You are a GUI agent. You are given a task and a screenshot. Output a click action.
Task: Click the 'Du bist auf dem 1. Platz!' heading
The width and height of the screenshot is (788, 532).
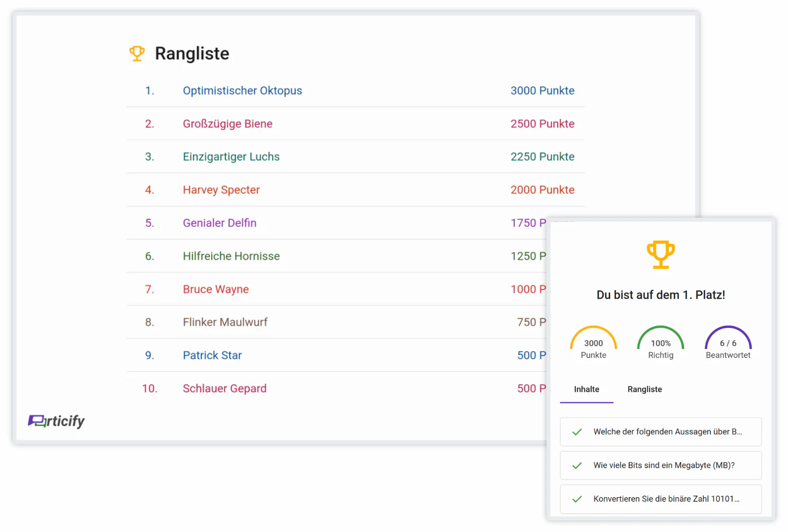click(661, 295)
